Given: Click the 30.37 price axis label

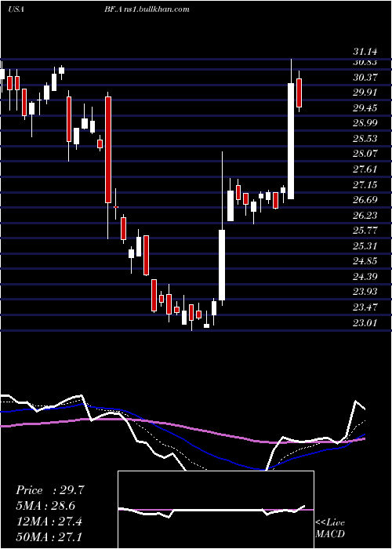Looking at the screenshot, I should [x=365, y=78].
